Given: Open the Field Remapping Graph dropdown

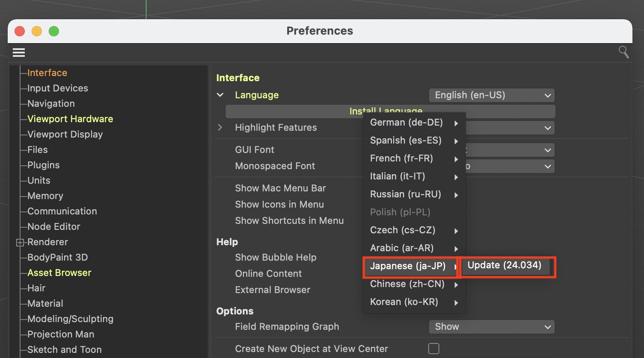Looking at the screenshot, I should click(491, 327).
